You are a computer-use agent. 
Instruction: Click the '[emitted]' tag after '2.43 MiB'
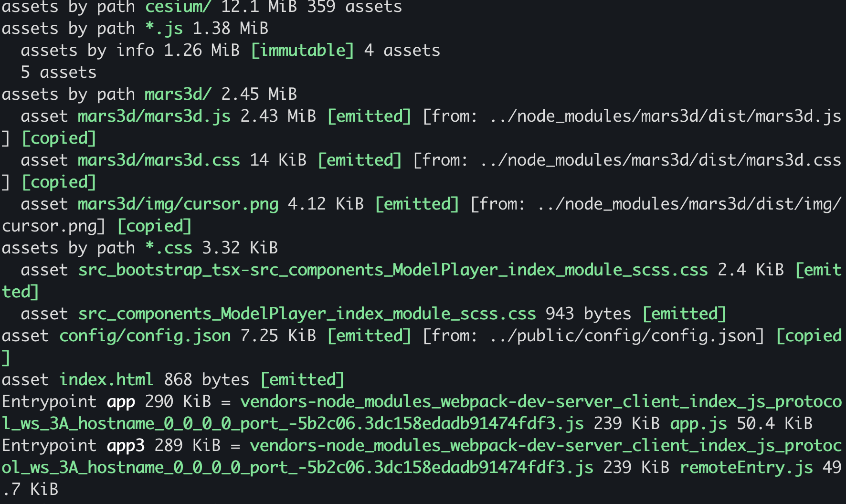[369, 116]
